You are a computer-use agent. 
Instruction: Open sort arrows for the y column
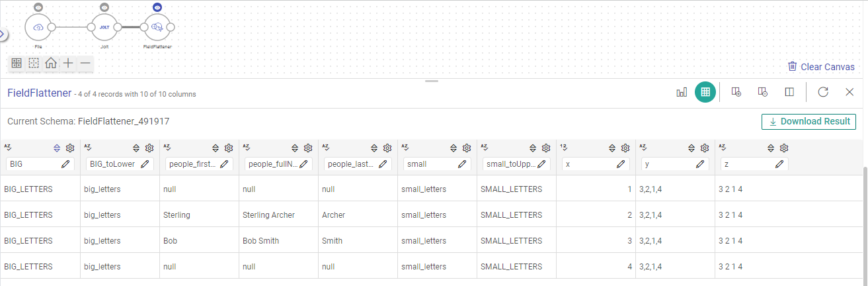691,148
